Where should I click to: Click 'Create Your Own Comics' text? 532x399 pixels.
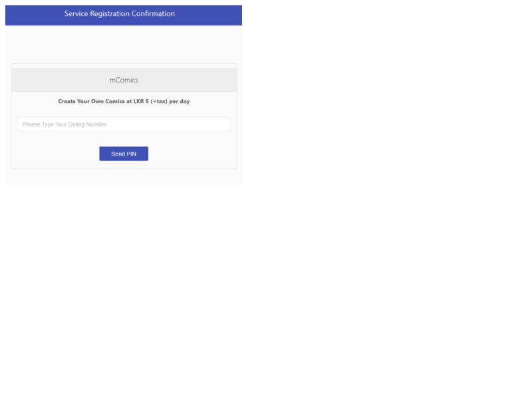pyautogui.click(x=91, y=101)
